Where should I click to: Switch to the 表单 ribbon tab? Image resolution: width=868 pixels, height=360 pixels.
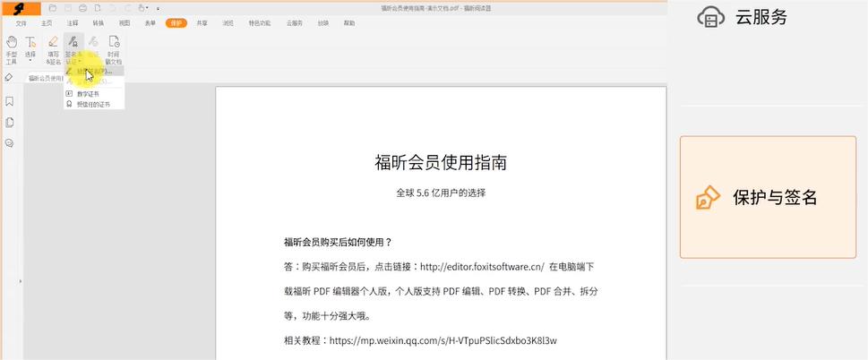[150, 23]
